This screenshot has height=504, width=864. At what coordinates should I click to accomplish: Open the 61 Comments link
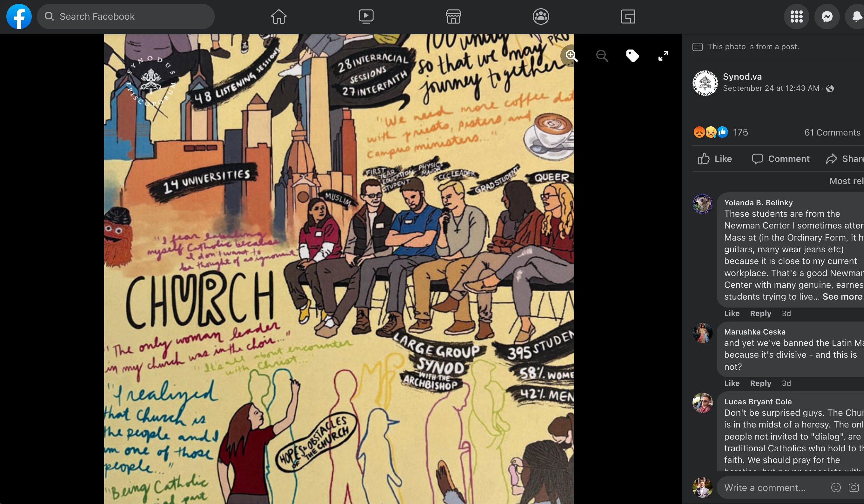(x=832, y=132)
